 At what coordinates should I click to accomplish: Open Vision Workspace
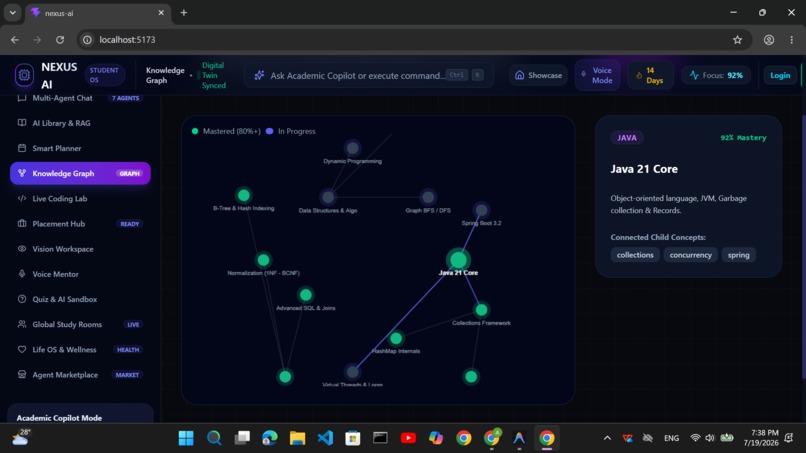[80, 249]
